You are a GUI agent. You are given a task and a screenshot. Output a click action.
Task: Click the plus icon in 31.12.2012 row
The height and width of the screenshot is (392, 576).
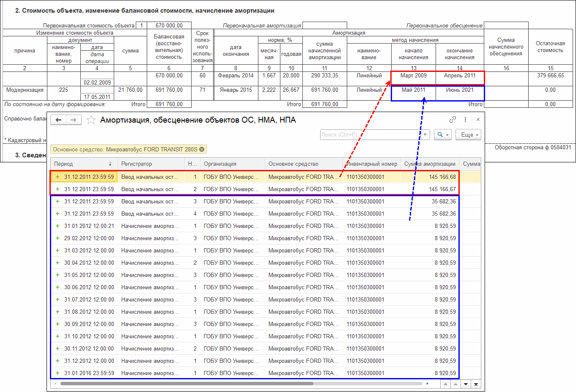tap(58, 361)
